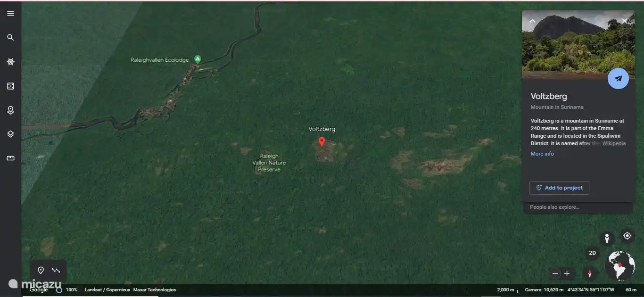The height and width of the screenshot is (297, 644).
Task: Open the More info link
Action: tap(542, 154)
